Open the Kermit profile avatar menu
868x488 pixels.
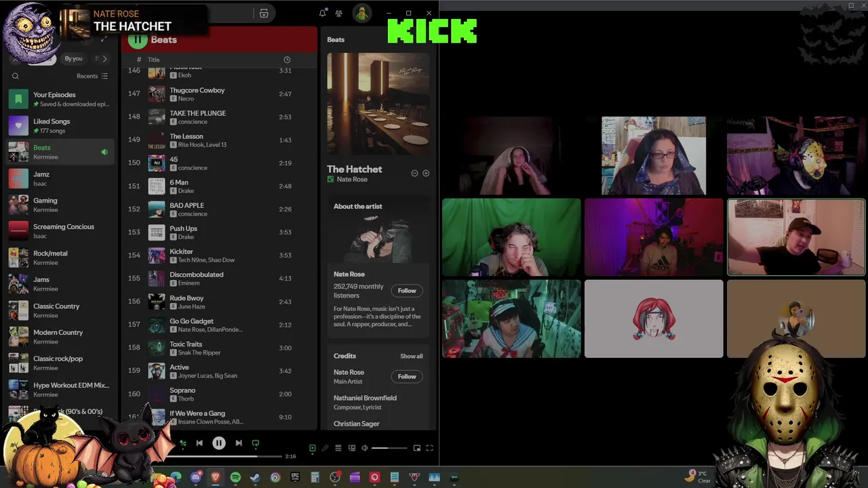pos(361,14)
